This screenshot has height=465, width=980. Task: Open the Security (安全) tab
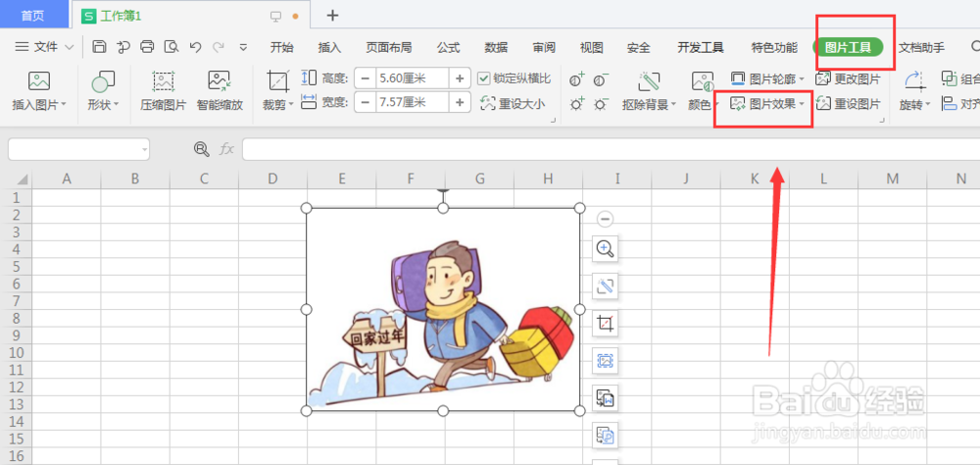click(x=639, y=47)
